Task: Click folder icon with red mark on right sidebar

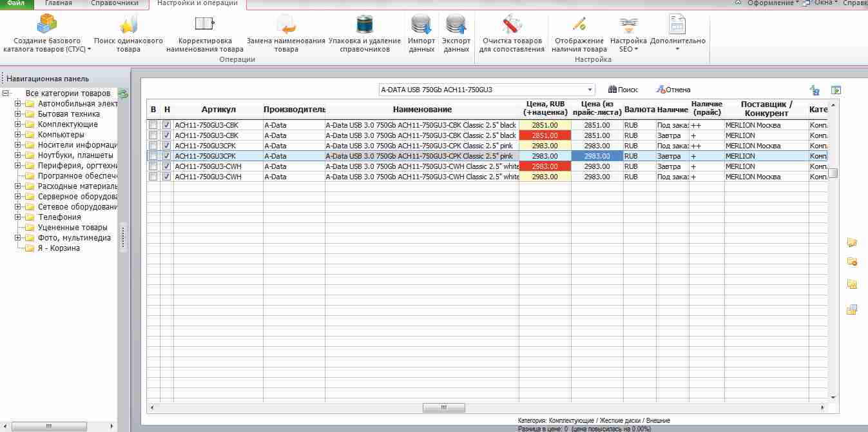Action: tap(851, 262)
